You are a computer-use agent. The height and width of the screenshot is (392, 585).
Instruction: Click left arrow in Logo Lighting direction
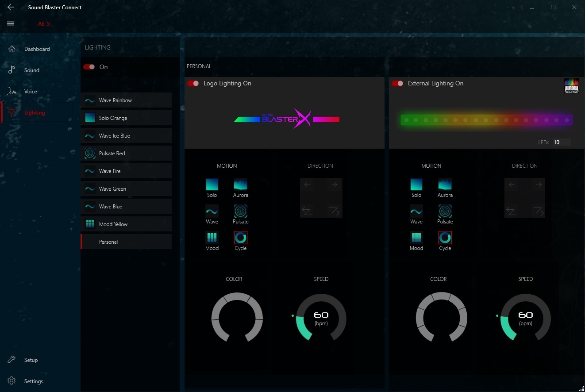click(x=308, y=185)
